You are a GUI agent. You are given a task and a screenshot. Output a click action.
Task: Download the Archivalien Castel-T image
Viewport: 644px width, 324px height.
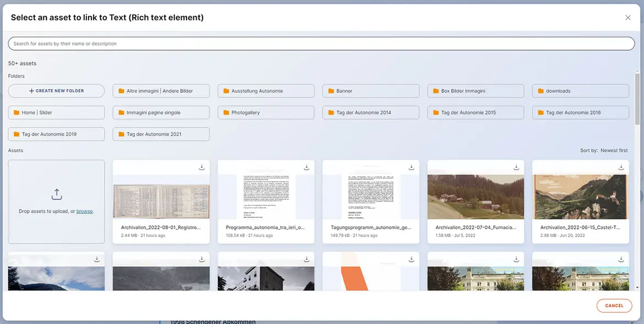[x=621, y=167]
